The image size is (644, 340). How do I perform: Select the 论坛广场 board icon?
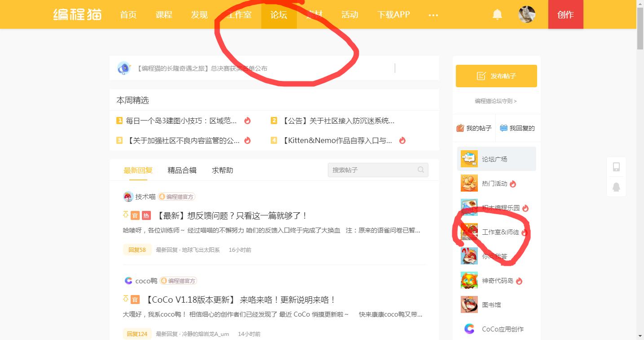pos(469,159)
